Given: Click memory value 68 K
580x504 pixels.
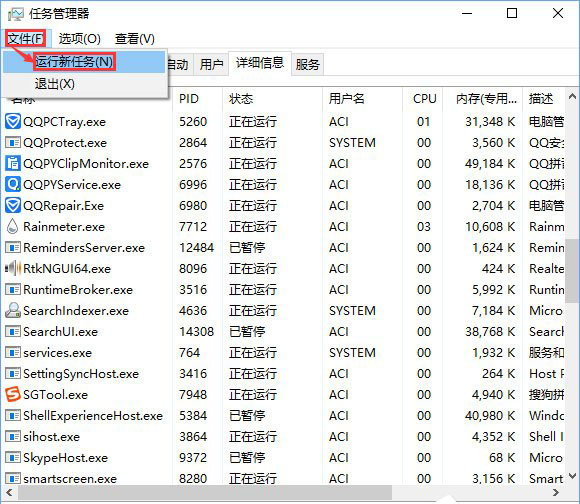Looking at the screenshot, I should (502, 458).
